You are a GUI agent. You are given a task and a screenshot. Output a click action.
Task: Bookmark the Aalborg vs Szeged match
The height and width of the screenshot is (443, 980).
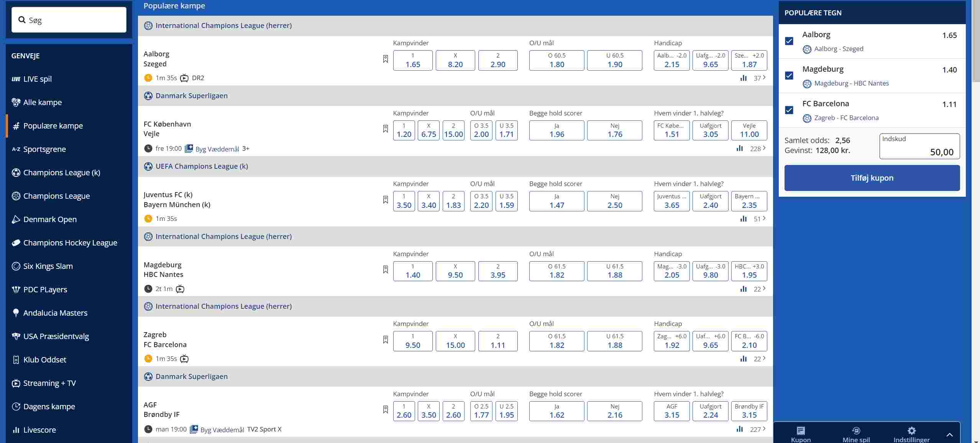(385, 59)
